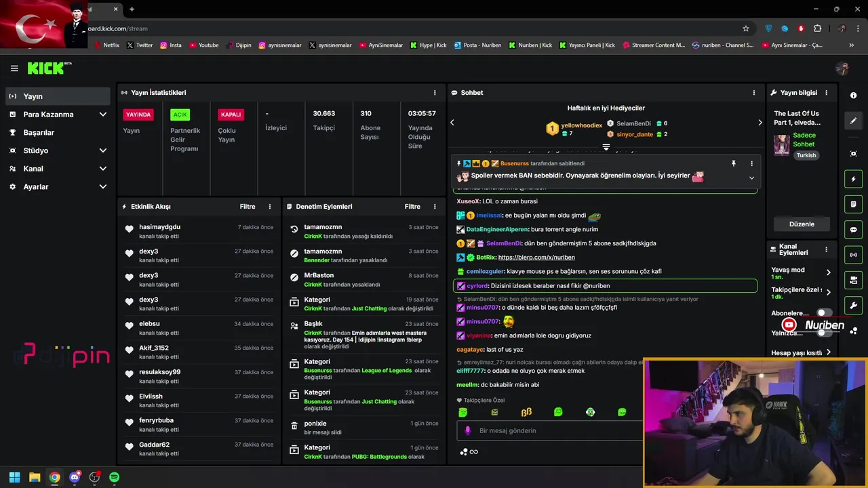Open the hamburger navigation menu
This screenshot has height=488, width=868.
click(14, 68)
